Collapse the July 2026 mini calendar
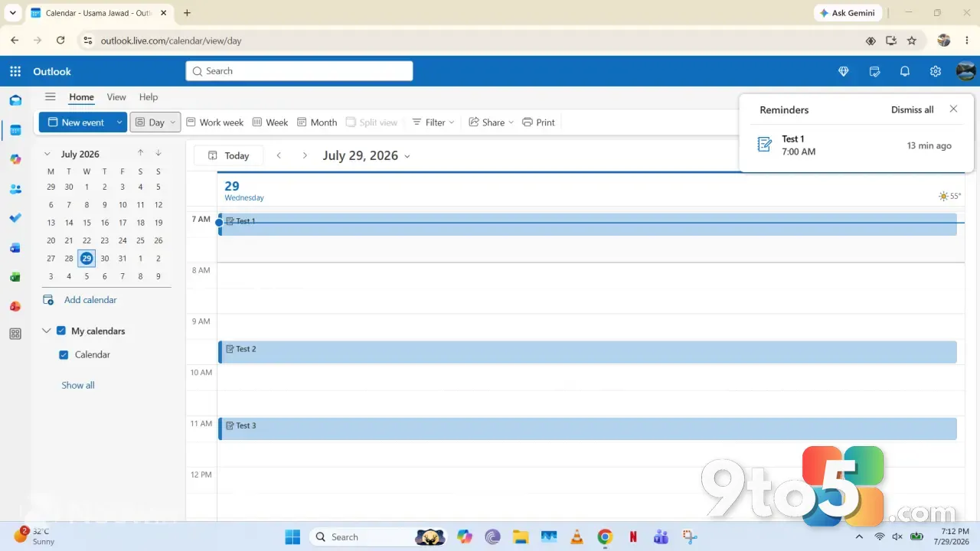The image size is (980, 551). point(47,154)
